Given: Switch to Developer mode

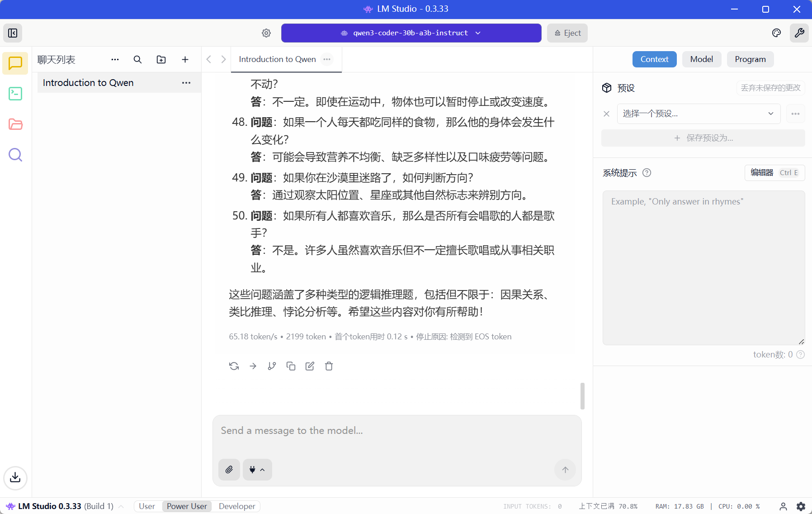Looking at the screenshot, I should (237, 506).
